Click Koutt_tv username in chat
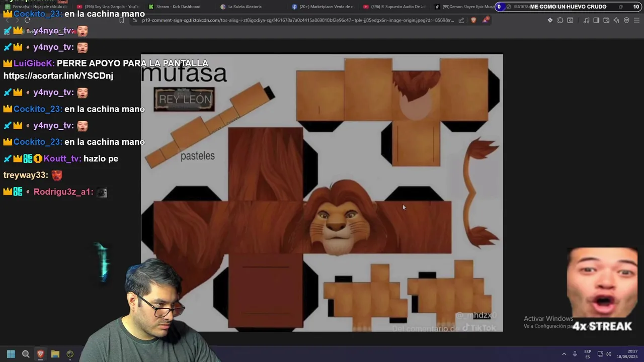Image resolution: width=644 pixels, height=362 pixels. click(62, 158)
